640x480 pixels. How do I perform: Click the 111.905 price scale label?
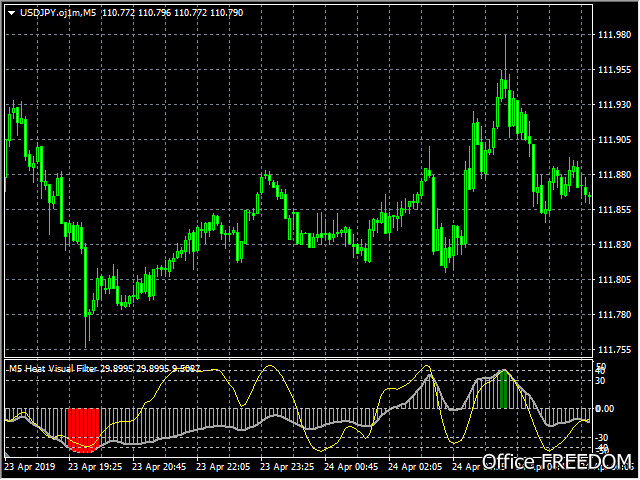[614, 140]
